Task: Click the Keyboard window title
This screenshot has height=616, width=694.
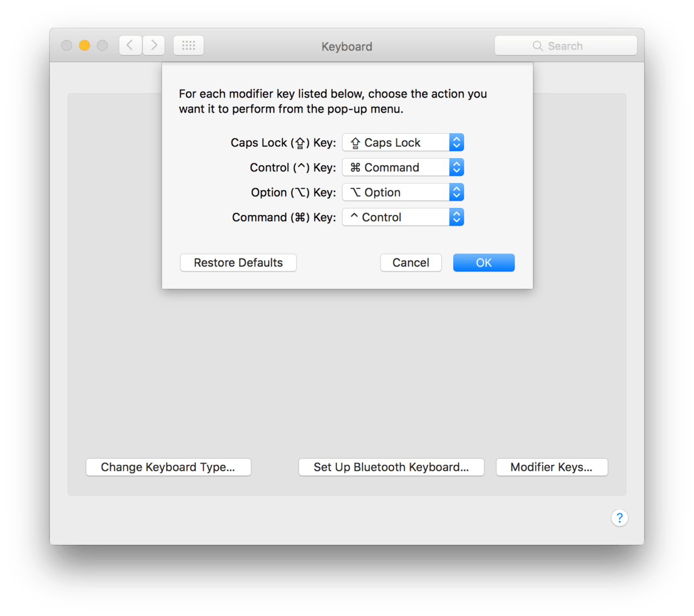Action: [346, 47]
